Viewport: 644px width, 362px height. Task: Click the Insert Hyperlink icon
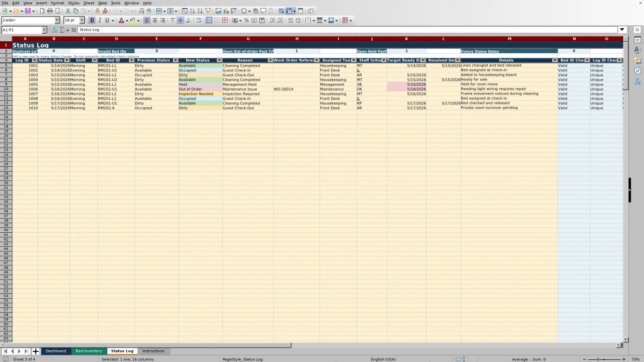[255, 11]
